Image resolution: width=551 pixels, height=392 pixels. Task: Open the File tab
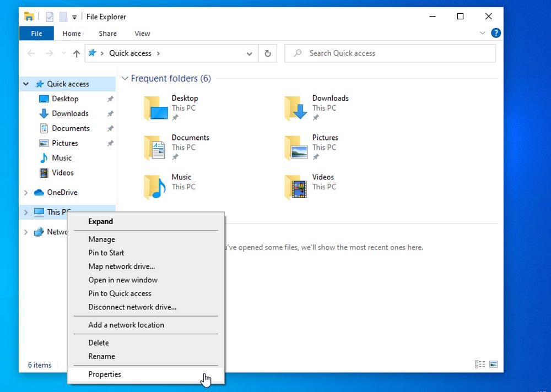[36, 34]
